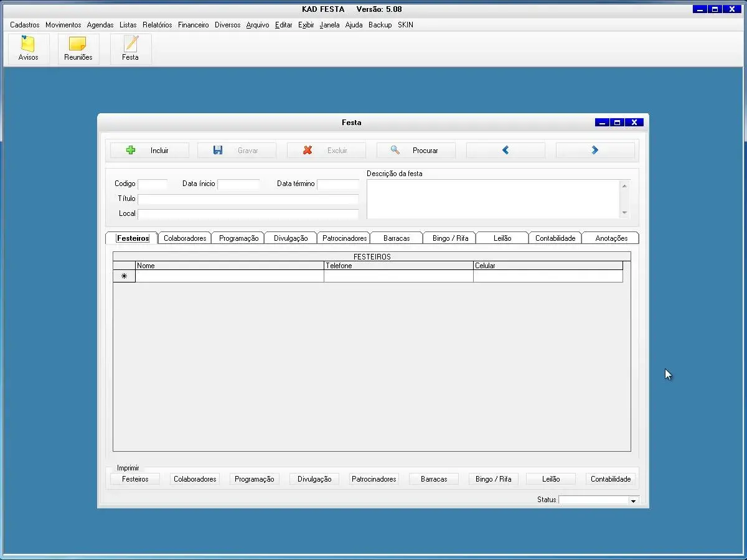Print Programação via Imprimir button
747x560 pixels.
255,479
